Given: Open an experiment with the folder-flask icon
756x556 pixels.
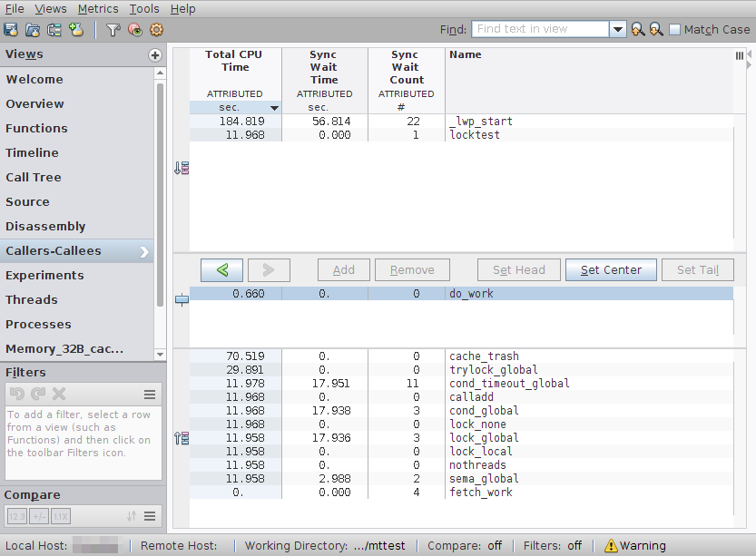Looking at the screenshot, I should coord(33,30).
